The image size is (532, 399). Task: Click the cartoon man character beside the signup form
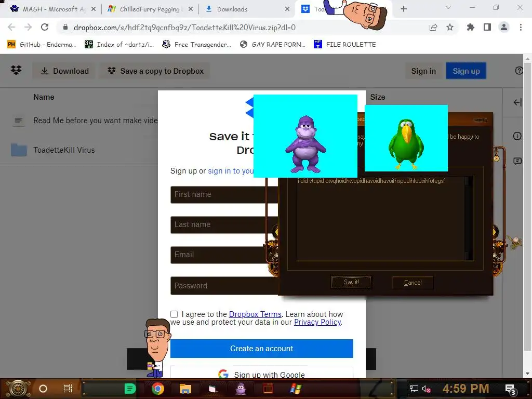click(x=157, y=348)
